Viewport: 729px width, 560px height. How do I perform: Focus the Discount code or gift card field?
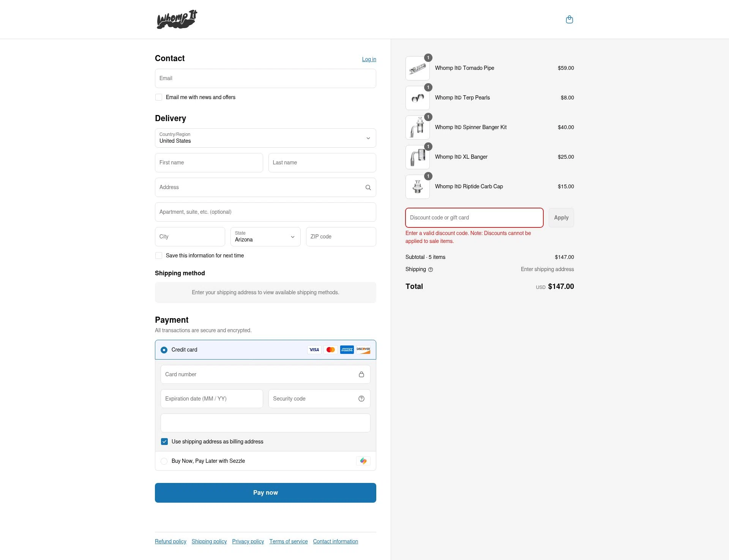click(474, 218)
